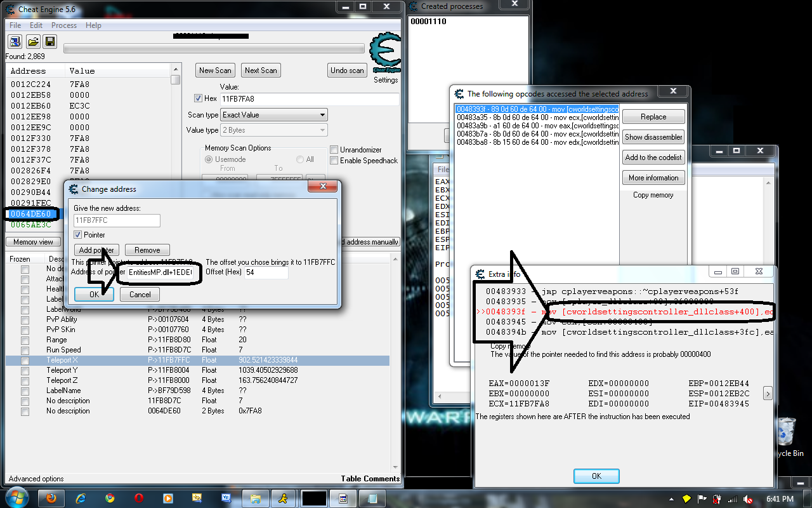Open the Process menu
The height and width of the screenshot is (508, 812).
coord(64,25)
